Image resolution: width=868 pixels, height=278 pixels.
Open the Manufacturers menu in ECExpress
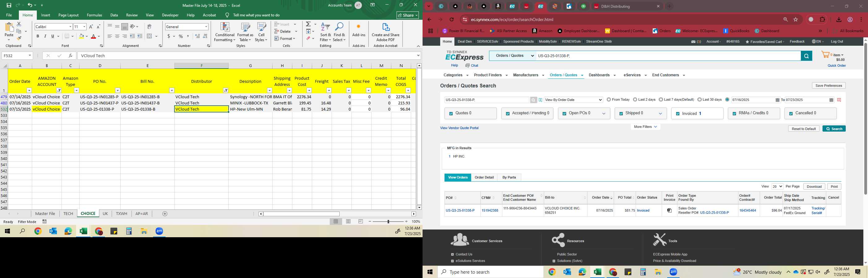coord(528,75)
